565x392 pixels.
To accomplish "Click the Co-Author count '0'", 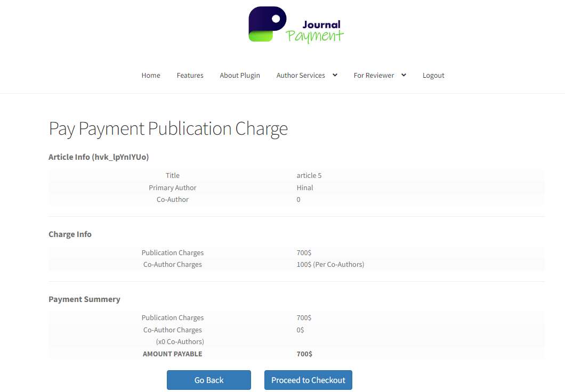I will coord(298,199).
